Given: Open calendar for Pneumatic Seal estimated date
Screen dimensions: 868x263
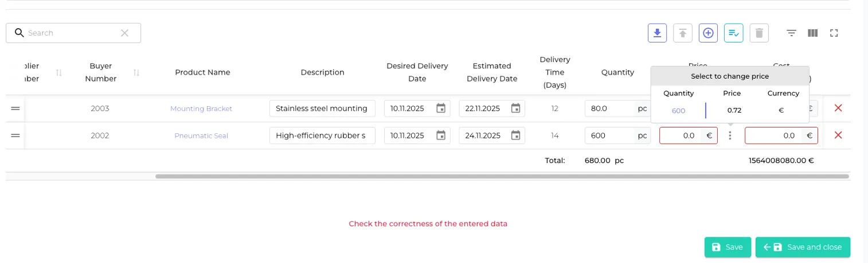Looking at the screenshot, I should pos(515,136).
